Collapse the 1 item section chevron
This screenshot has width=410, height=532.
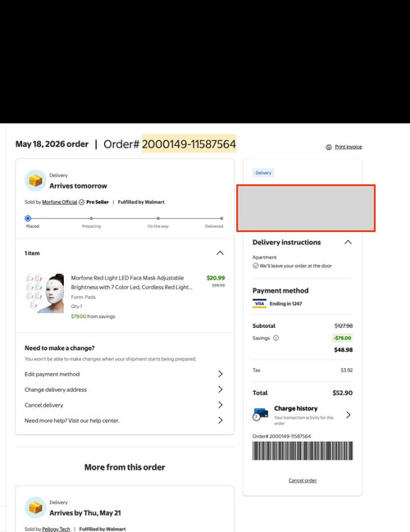pyautogui.click(x=220, y=252)
